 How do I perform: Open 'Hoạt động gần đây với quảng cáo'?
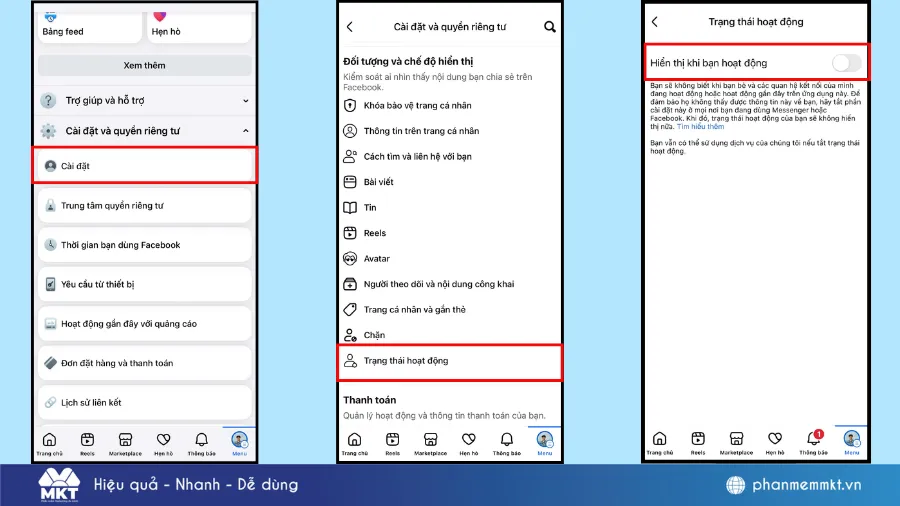(x=145, y=324)
